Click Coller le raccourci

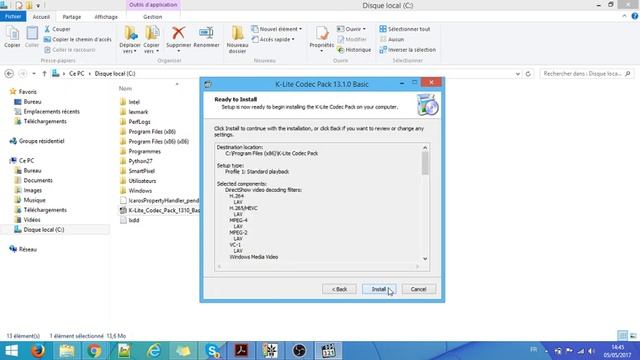point(70,50)
